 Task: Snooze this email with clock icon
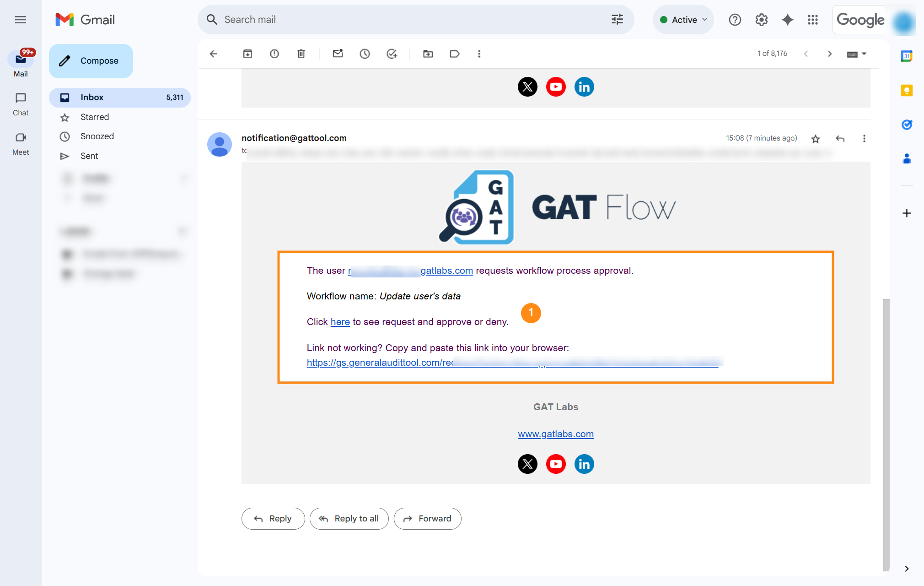365,54
